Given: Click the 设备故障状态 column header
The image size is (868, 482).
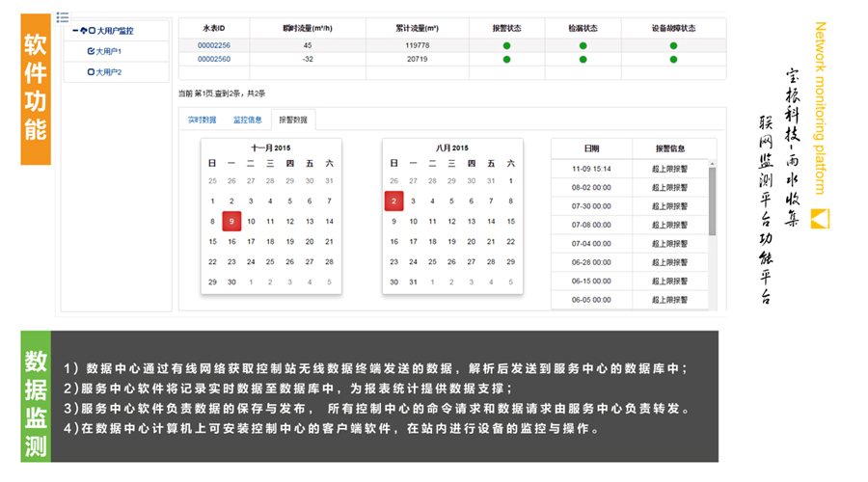Looking at the screenshot, I should tap(673, 28).
